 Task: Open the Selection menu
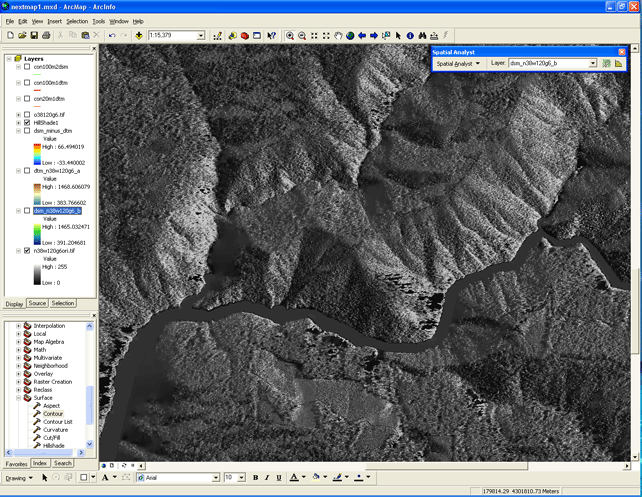pyautogui.click(x=77, y=21)
